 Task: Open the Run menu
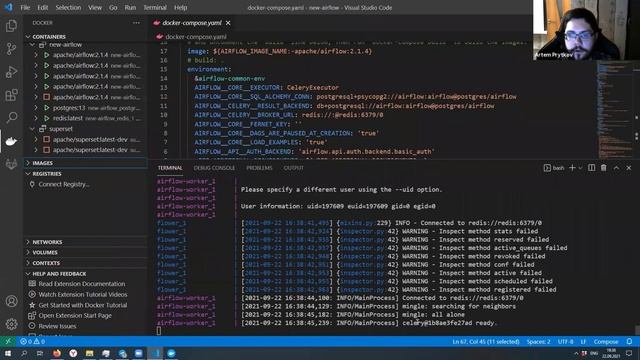click(x=130, y=7)
